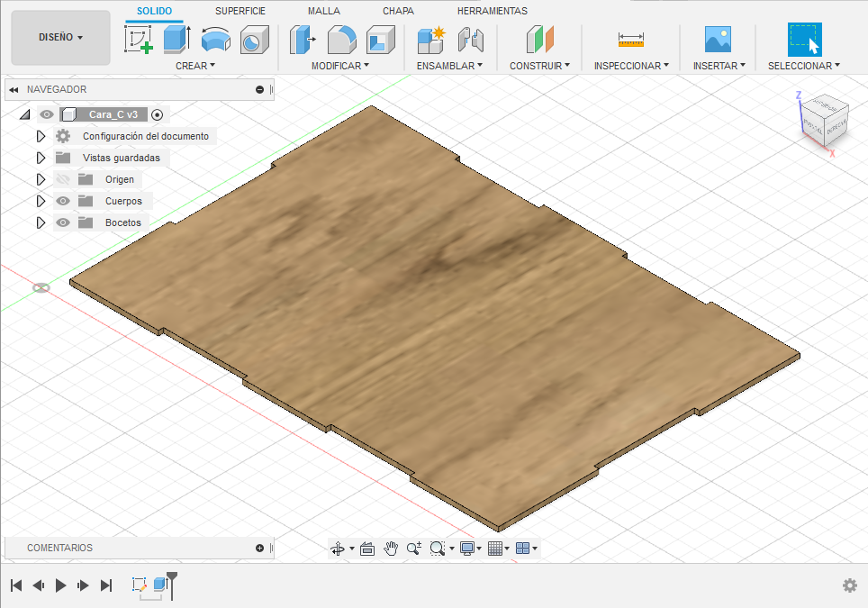Choose the Fillet tool icon
This screenshot has height=608, width=868.
click(341, 40)
